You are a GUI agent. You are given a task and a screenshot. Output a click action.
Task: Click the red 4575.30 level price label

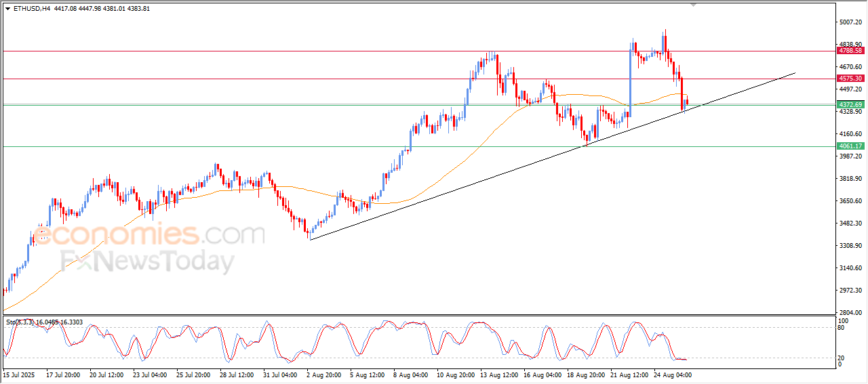[850, 79]
